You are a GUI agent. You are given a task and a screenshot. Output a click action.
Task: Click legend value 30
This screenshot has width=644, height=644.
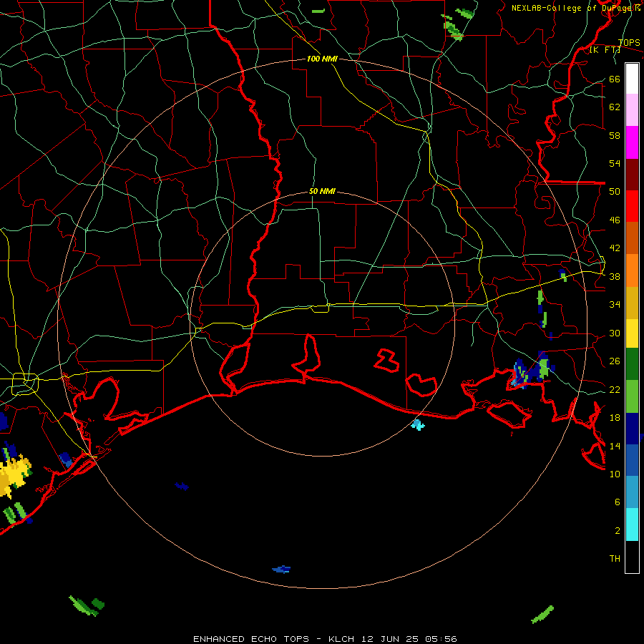(615, 333)
